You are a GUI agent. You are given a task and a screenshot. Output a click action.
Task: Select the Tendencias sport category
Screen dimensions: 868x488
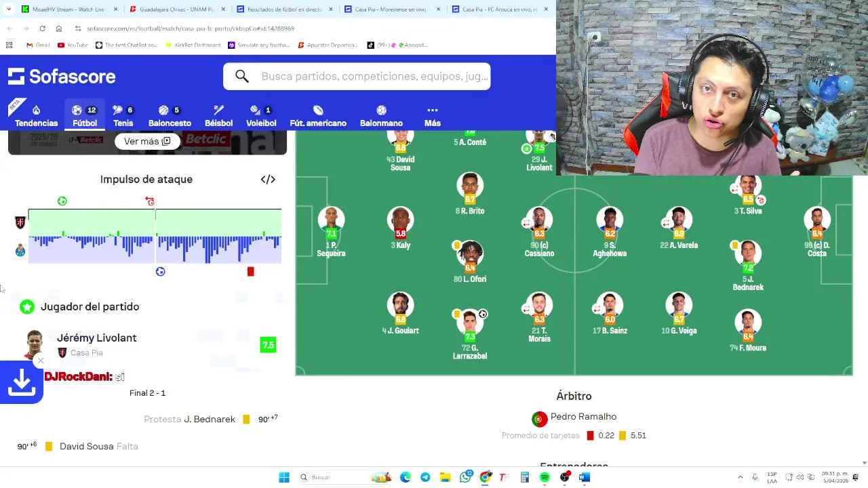(x=36, y=116)
